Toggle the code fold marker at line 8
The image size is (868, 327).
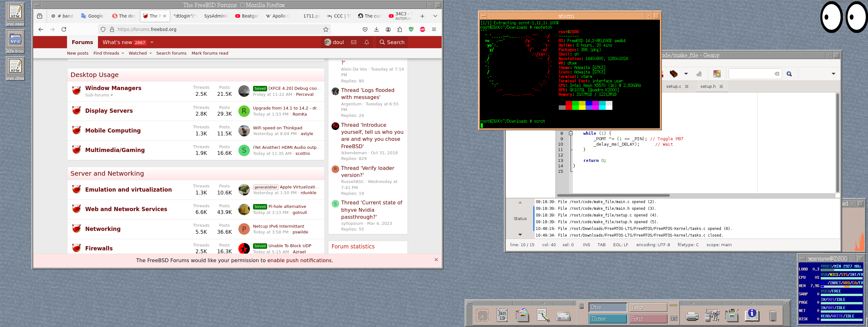pyautogui.click(x=571, y=133)
